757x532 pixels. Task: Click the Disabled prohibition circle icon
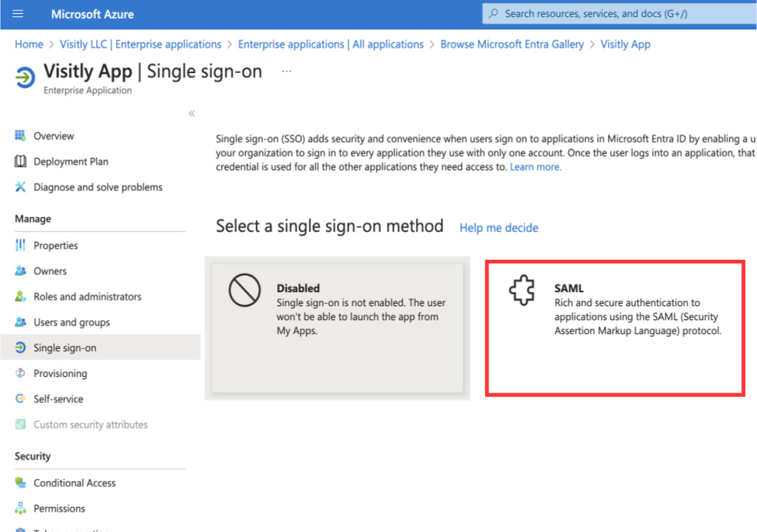(244, 291)
